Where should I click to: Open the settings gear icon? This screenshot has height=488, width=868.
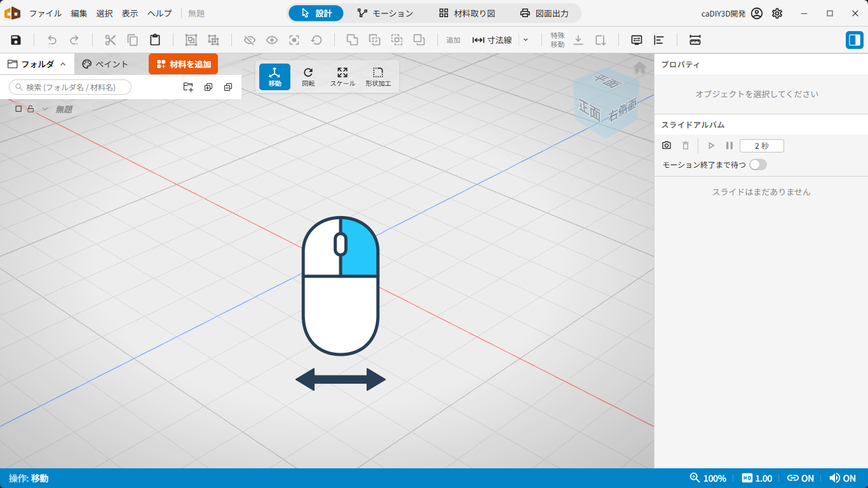(x=777, y=13)
